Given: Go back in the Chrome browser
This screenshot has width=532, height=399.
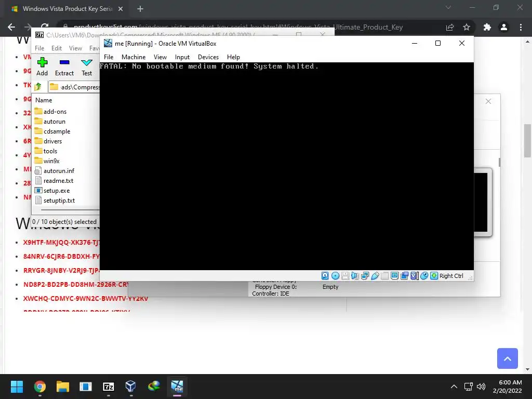Looking at the screenshot, I should tap(11, 27).
